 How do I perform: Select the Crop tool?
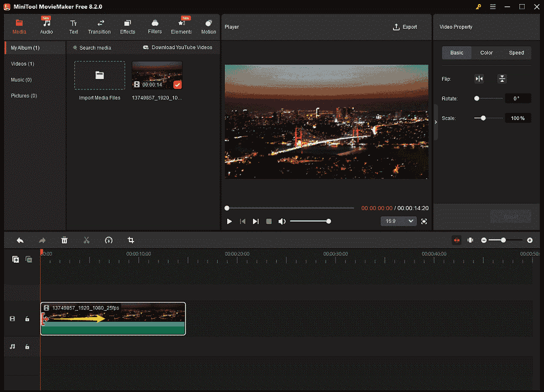pyautogui.click(x=131, y=240)
